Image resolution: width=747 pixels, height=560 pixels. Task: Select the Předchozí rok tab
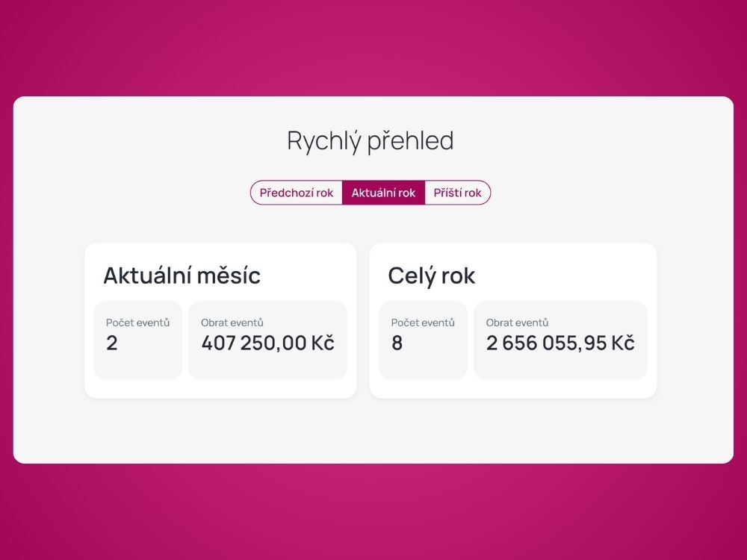pyautogui.click(x=296, y=193)
